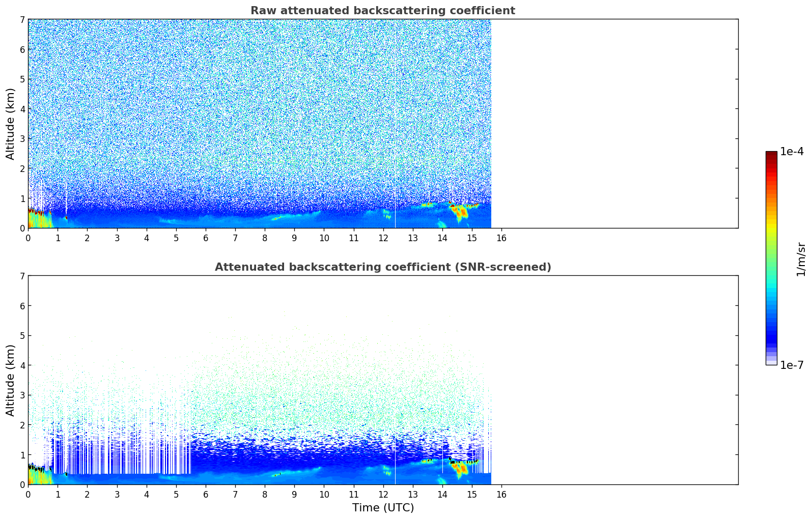Click the SNR-screened backscatter heatmap data area

(x=260, y=380)
